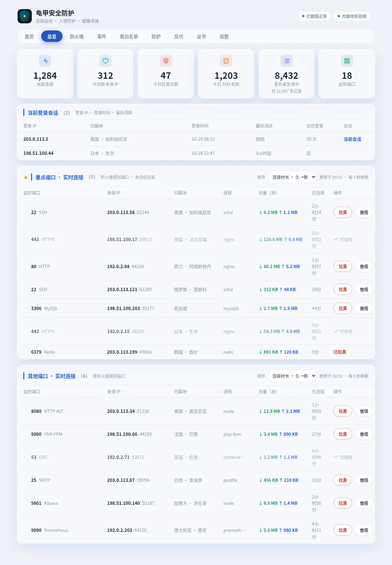Open the 首页 tab

(x=29, y=37)
